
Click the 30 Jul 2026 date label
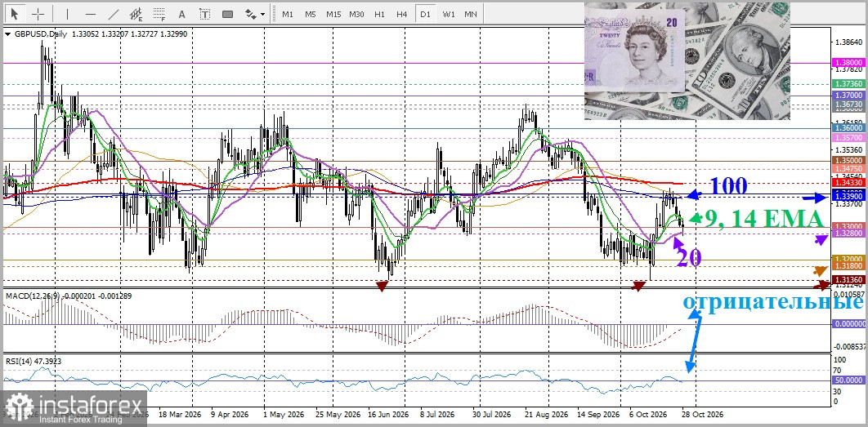pos(490,414)
